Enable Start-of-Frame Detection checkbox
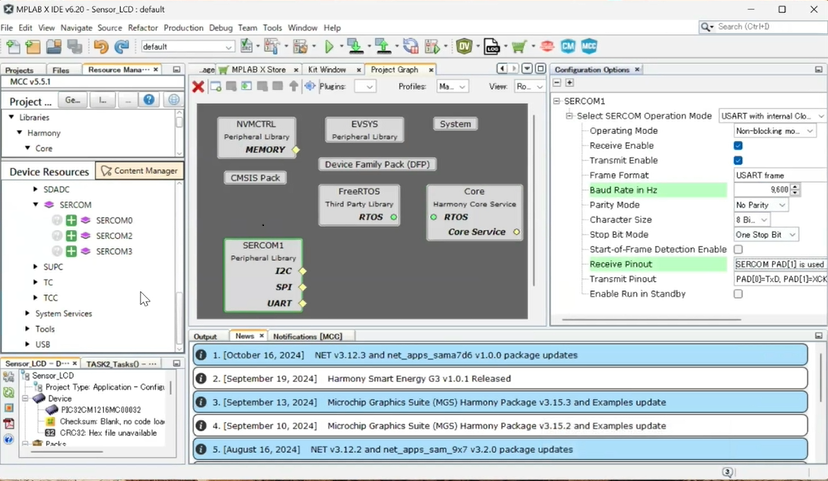The width and height of the screenshot is (828, 481). point(738,249)
